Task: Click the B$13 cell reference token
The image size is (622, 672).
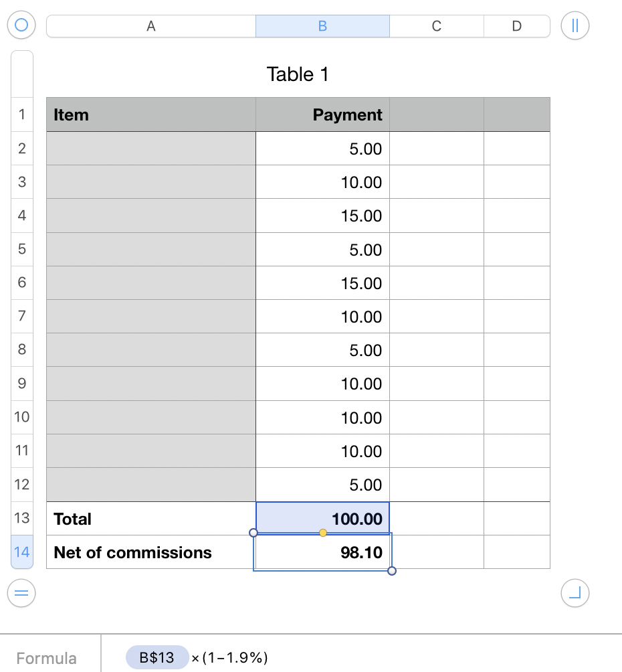Action: (157, 657)
